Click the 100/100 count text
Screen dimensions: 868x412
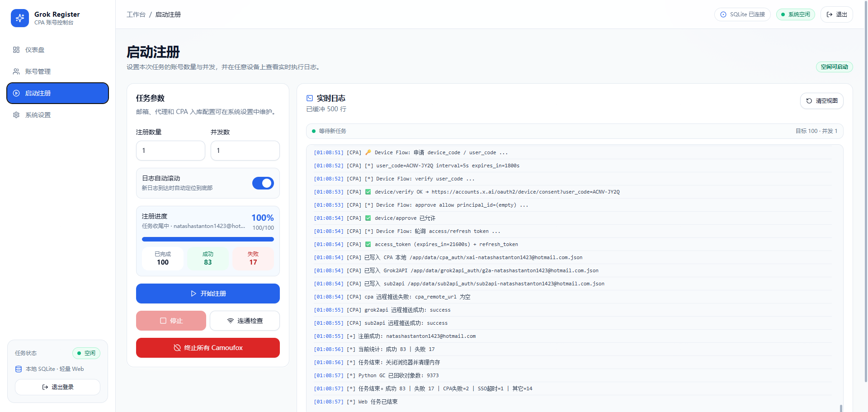point(263,228)
